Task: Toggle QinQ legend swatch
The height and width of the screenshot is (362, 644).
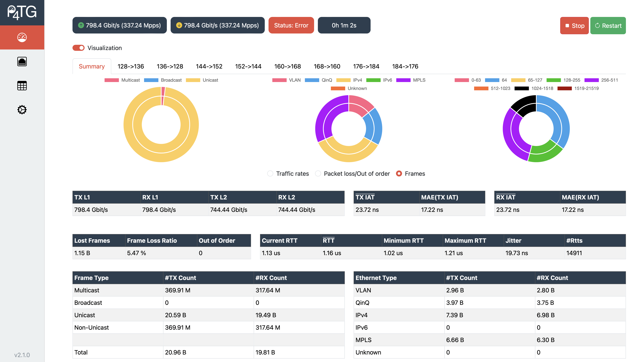Action: point(312,80)
